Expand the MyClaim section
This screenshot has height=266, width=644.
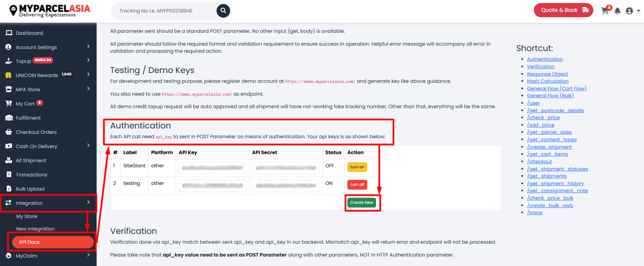click(x=26, y=256)
